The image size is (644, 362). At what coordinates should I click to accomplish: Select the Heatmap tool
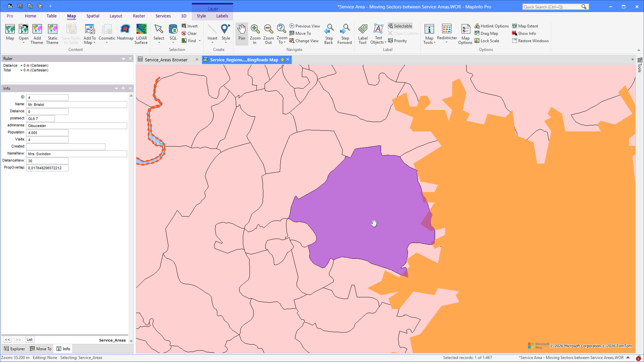[x=125, y=33]
